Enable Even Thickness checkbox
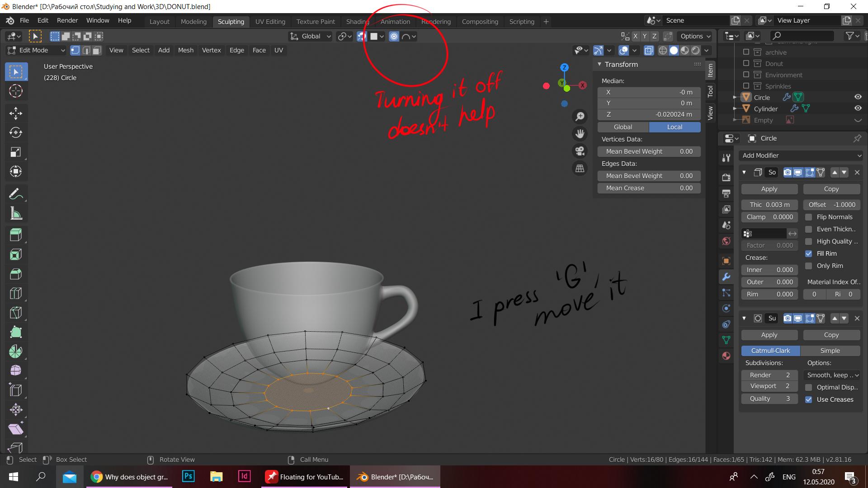868x488 pixels. pyautogui.click(x=808, y=229)
